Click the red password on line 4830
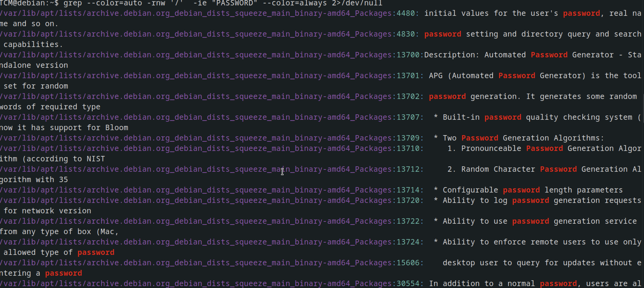 coord(443,34)
